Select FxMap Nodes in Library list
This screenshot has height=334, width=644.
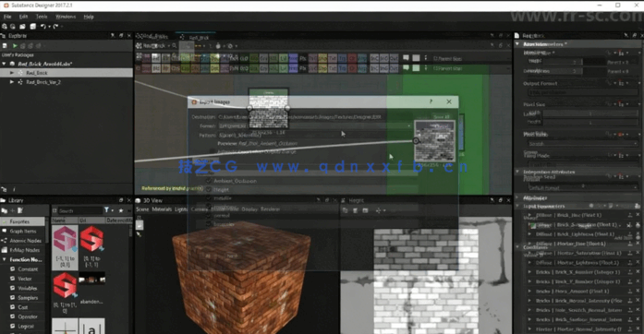point(22,250)
